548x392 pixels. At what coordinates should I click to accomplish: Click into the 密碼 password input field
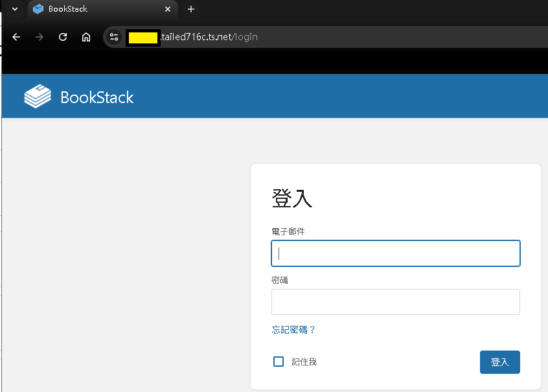[395, 302]
